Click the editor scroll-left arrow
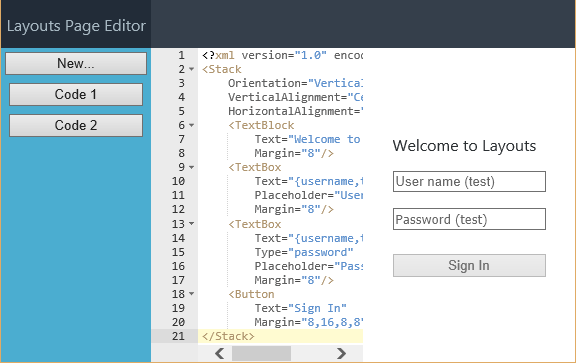This screenshot has width=576, height=363. point(220,353)
